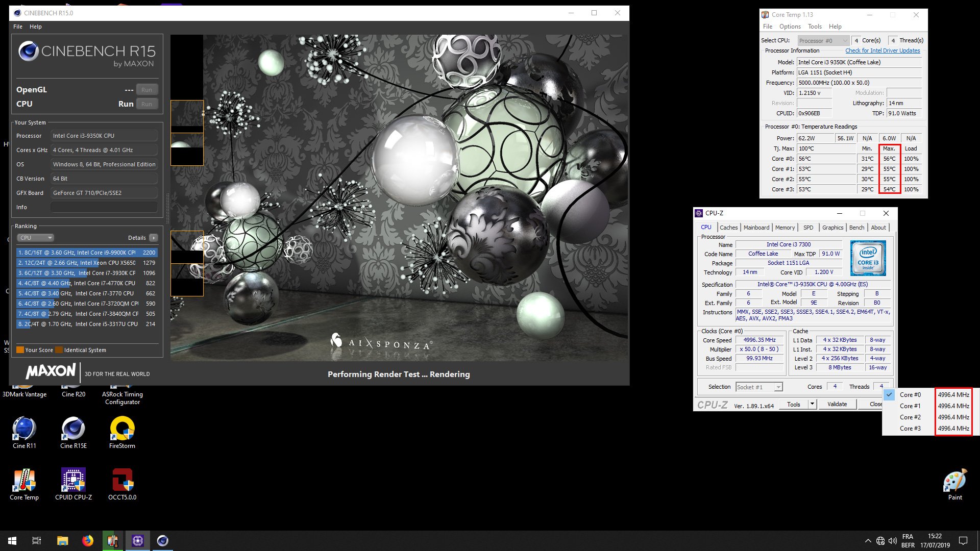Open the Socket #1 selection dropdown

coord(759,387)
